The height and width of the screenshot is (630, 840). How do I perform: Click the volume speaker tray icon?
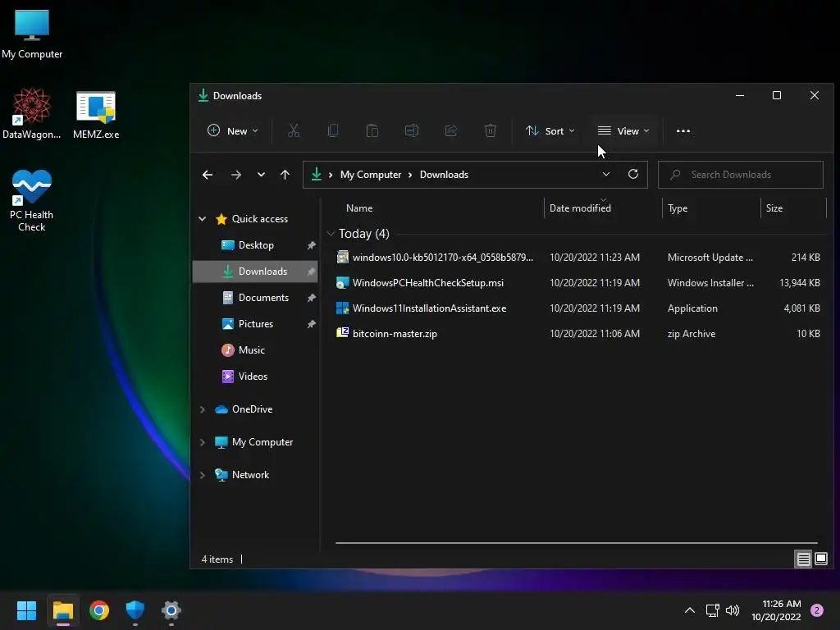tap(733, 610)
